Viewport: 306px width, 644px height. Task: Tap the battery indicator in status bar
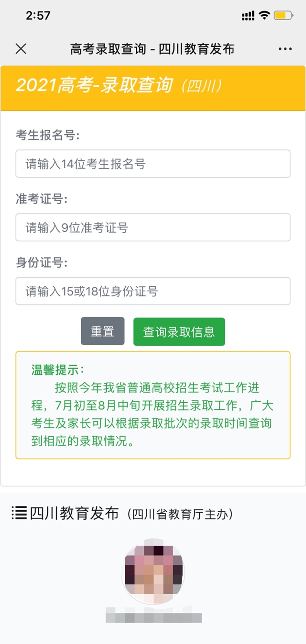pyautogui.click(x=284, y=15)
